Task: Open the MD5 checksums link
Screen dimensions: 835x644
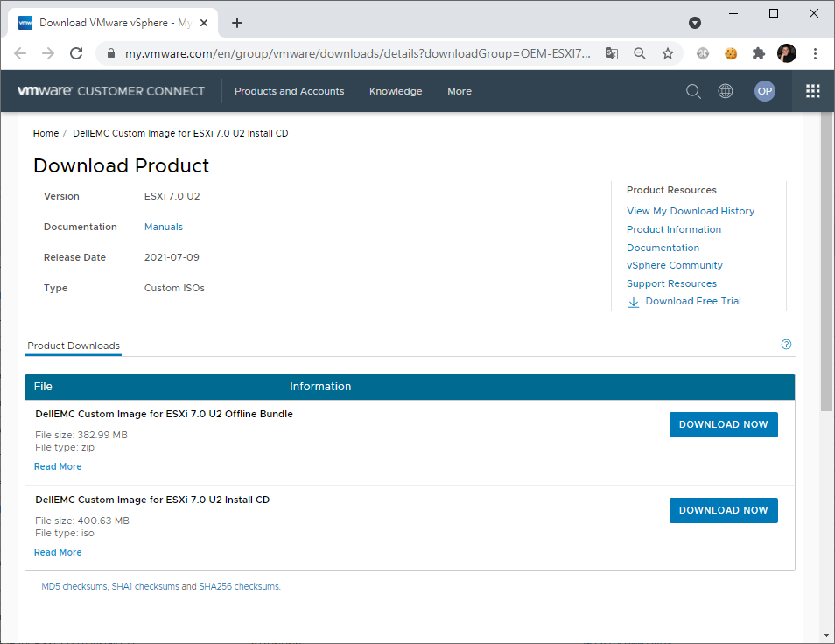Action: click(74, 586)
